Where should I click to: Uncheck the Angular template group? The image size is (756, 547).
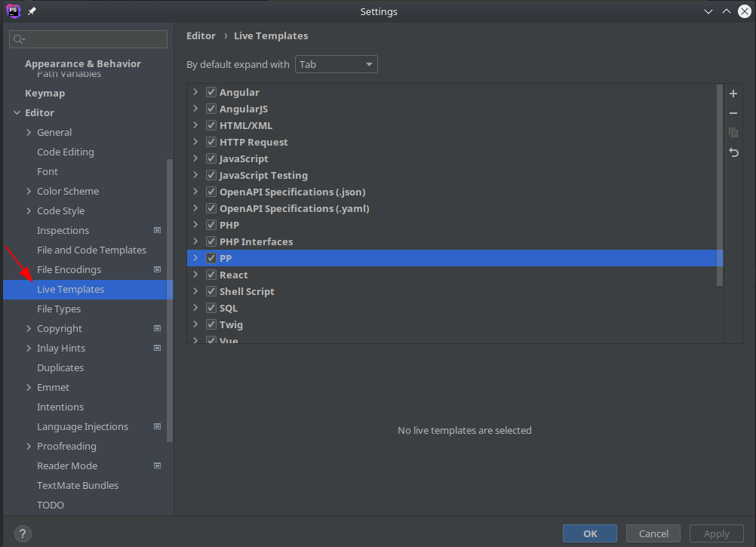[211, 92]
